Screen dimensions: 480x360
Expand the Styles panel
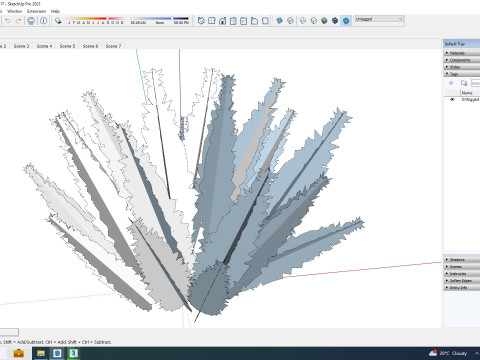click(x=462, y=67)
